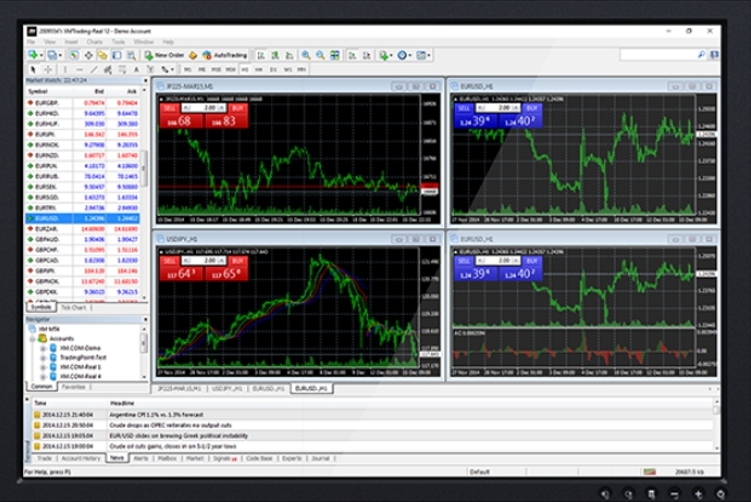The width and height of the screenshot is (751, 502).
Task: Open the Account History terminal tab
Action: [x=81, y=458]
